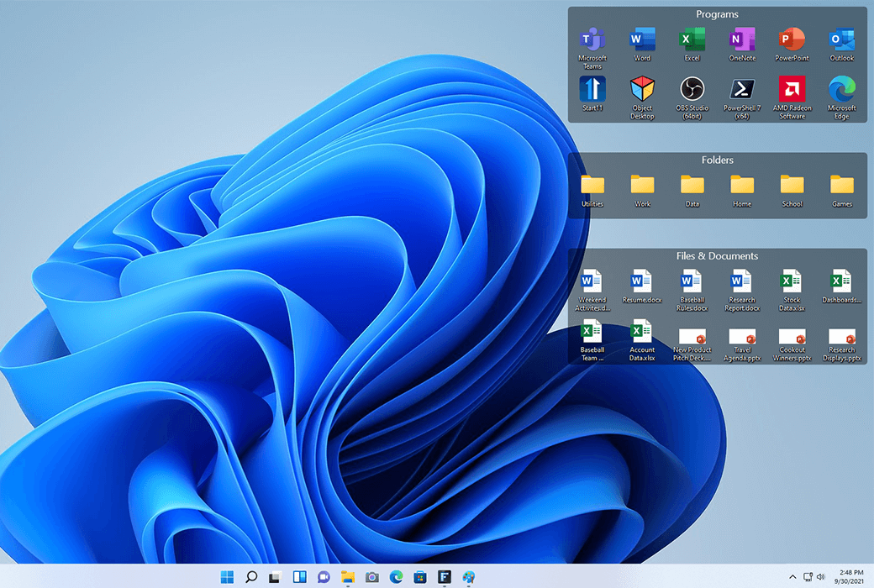Launch AMD Radeon Software
Viewport: 874px width, 588px height.
[x=792, y=89]
